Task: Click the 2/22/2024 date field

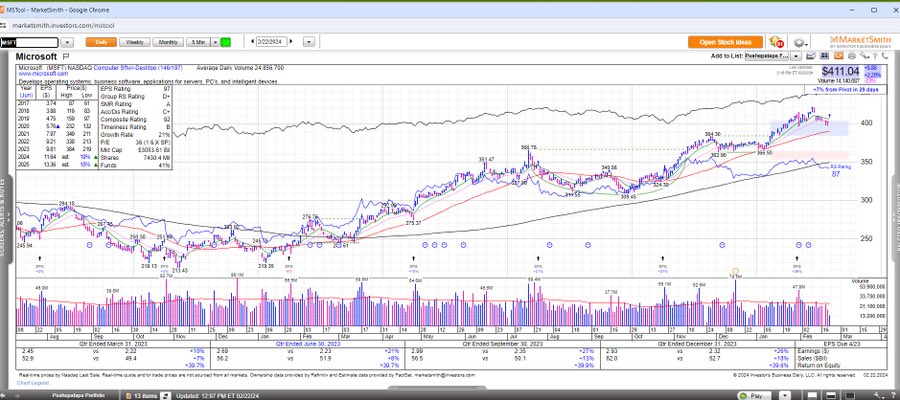Action: point(272,42)
